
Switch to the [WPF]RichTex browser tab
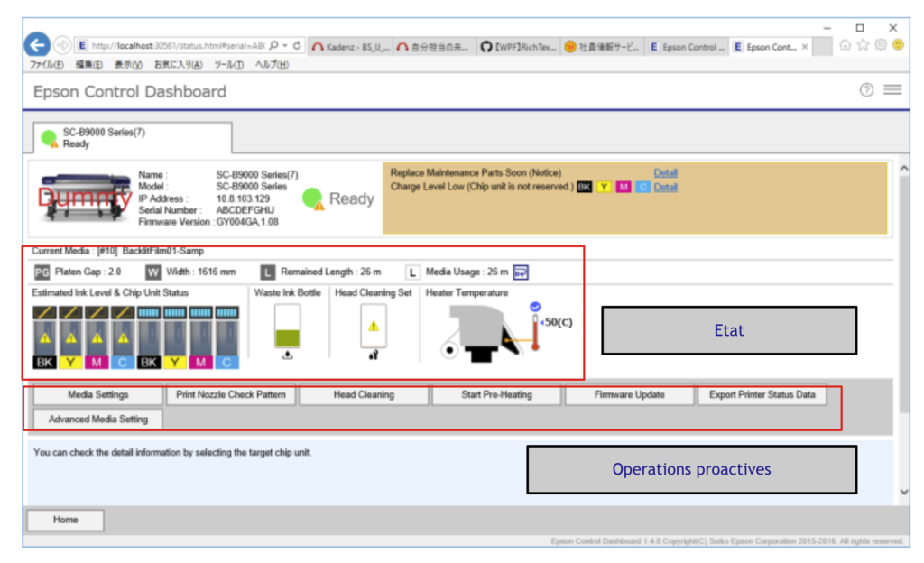click(519, 47)
